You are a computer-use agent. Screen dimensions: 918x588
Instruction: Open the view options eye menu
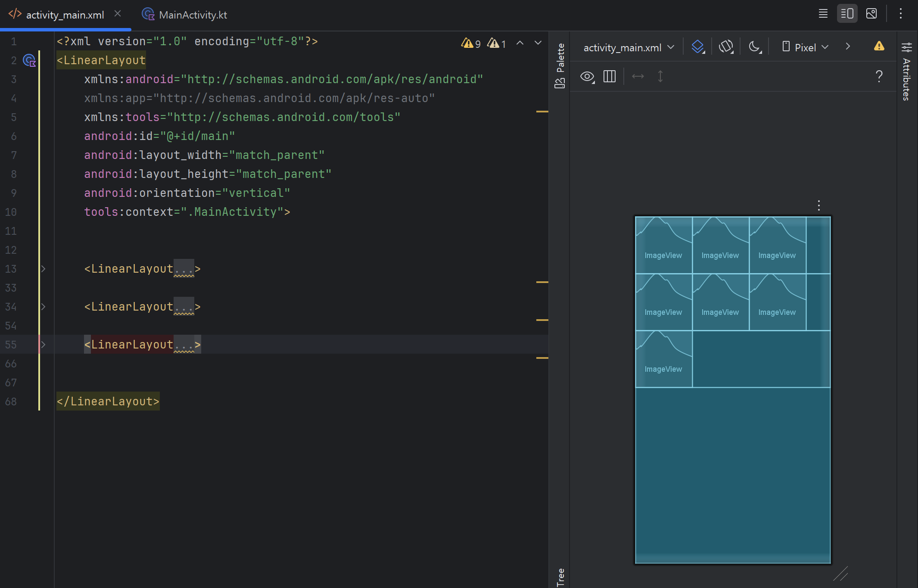pos(587,77)
